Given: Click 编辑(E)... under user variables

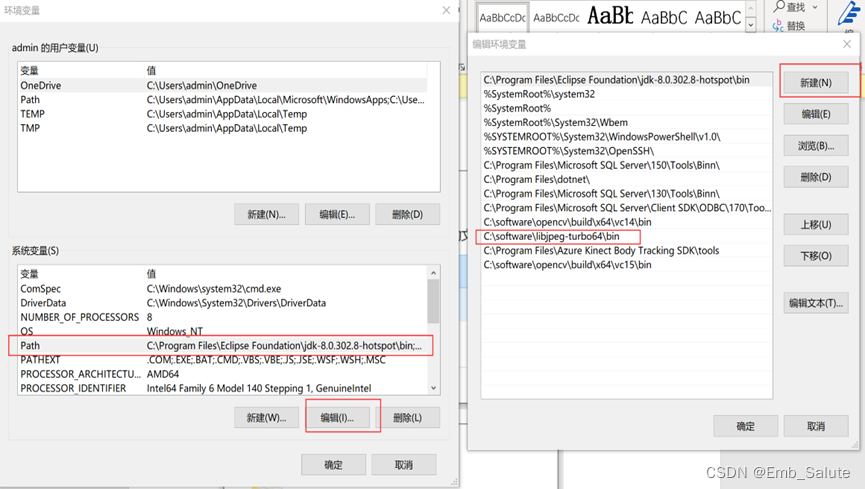Looking at the screenshot, I should pyautogui.click(x=337, y=214).
